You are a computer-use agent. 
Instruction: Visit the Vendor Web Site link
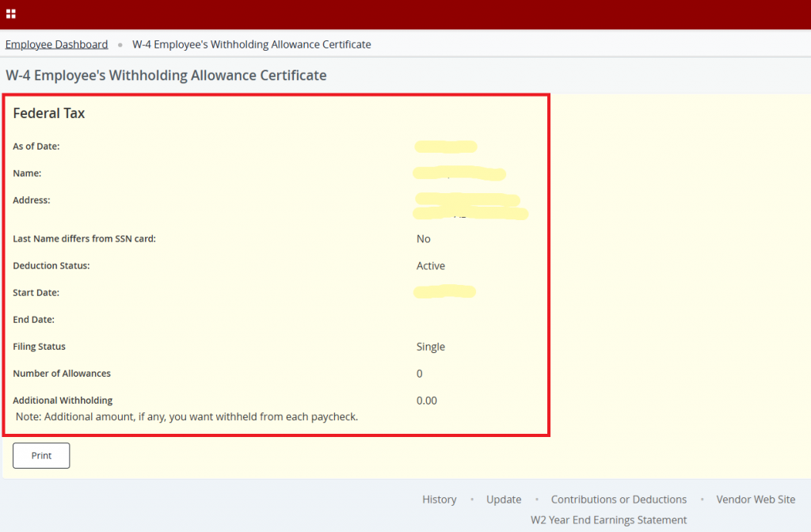coord(756,500)
